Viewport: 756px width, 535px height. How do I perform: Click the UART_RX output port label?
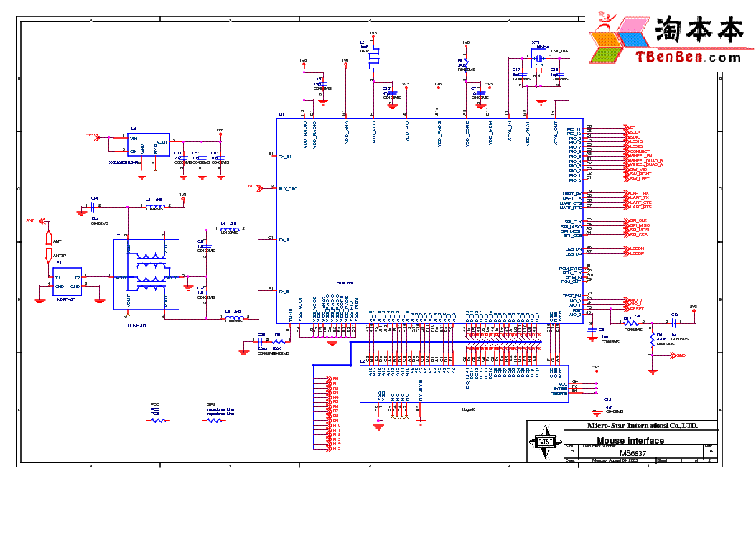pos(639,193)
